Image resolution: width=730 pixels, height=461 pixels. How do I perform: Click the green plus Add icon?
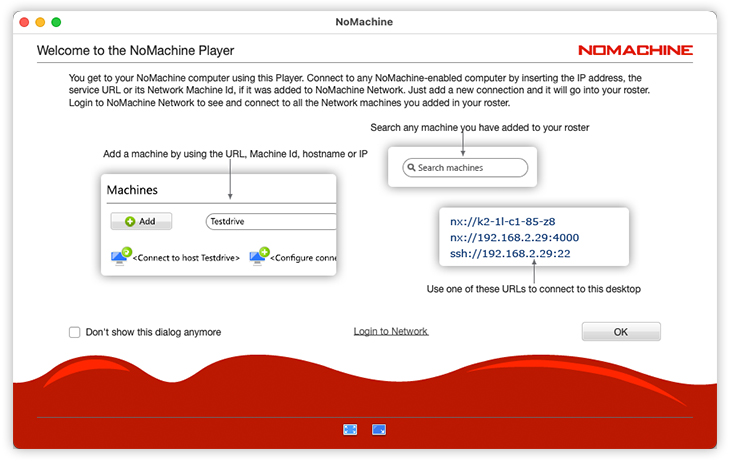tap(130, 222)
